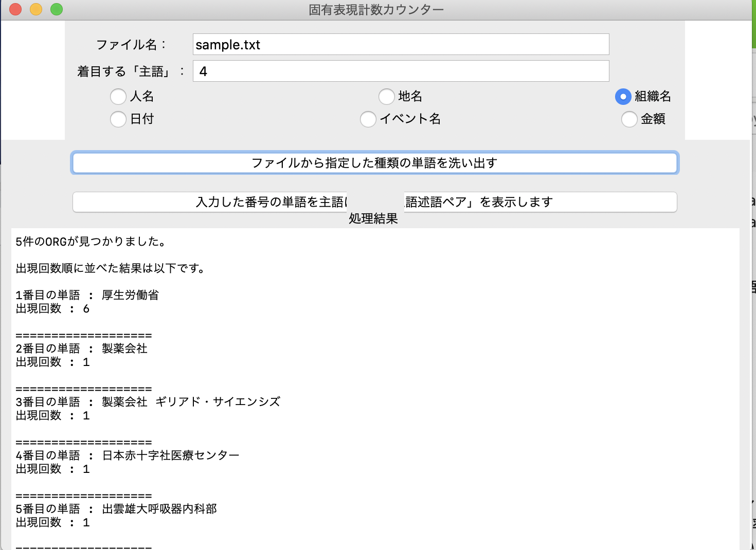Click the ファイル名 input showing sample.txt
This screenshot has height=550, width=756.
(x=400, y=44)
